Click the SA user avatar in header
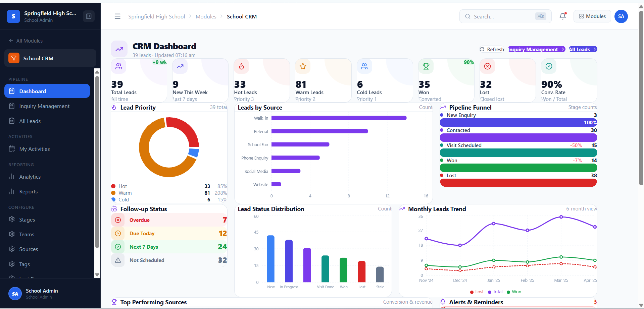 click(621, 16)
